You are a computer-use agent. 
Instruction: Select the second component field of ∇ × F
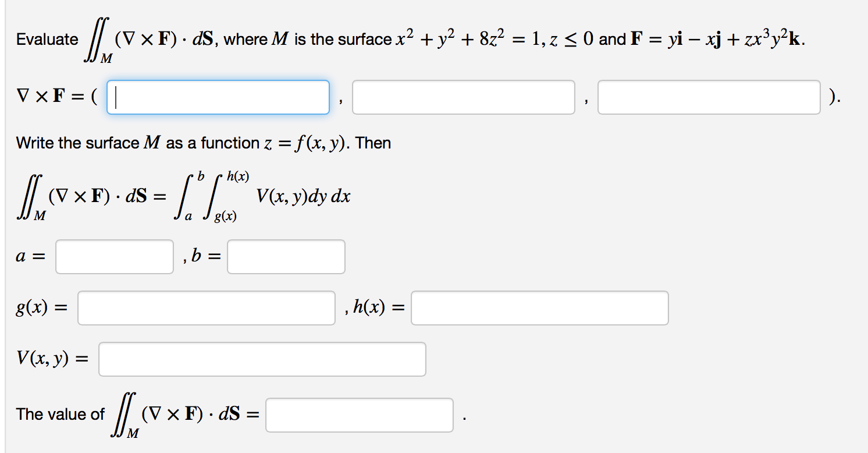point(463,97)
